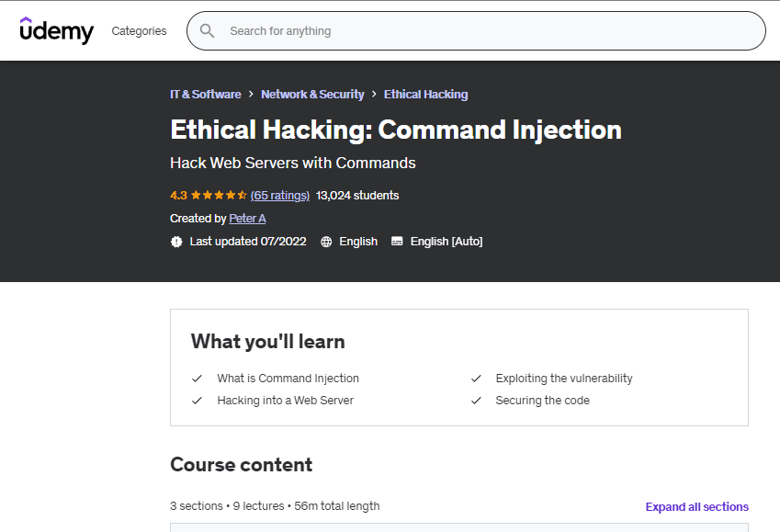The image size is (780, 532).
Task: Click checkmark beside Exploiting the vulnerability
Action: pyautogui.click(x=476, y=379)
